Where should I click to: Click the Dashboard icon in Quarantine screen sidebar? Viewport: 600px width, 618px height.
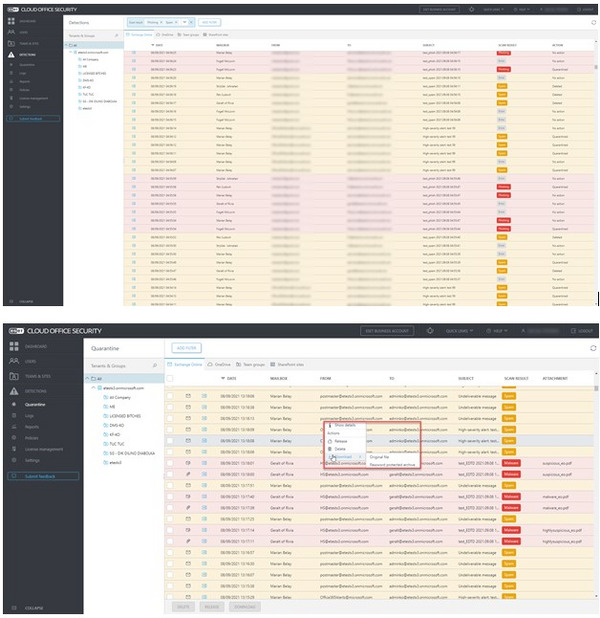15,345
